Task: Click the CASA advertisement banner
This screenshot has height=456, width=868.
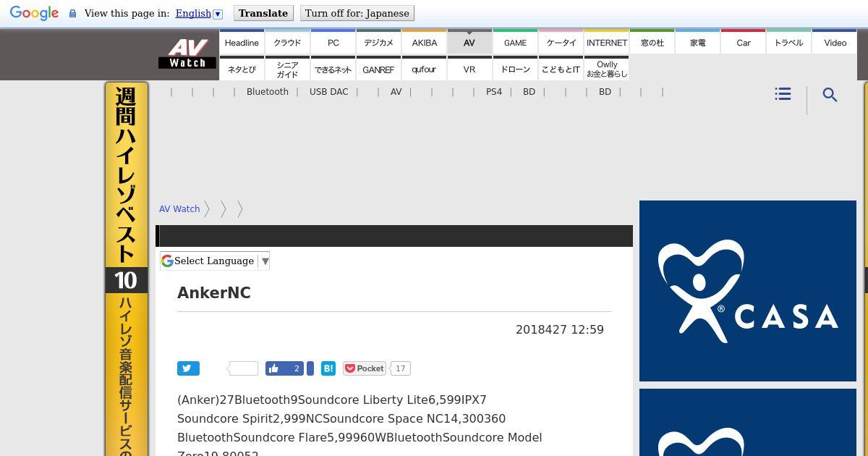Action: point(748,291)
